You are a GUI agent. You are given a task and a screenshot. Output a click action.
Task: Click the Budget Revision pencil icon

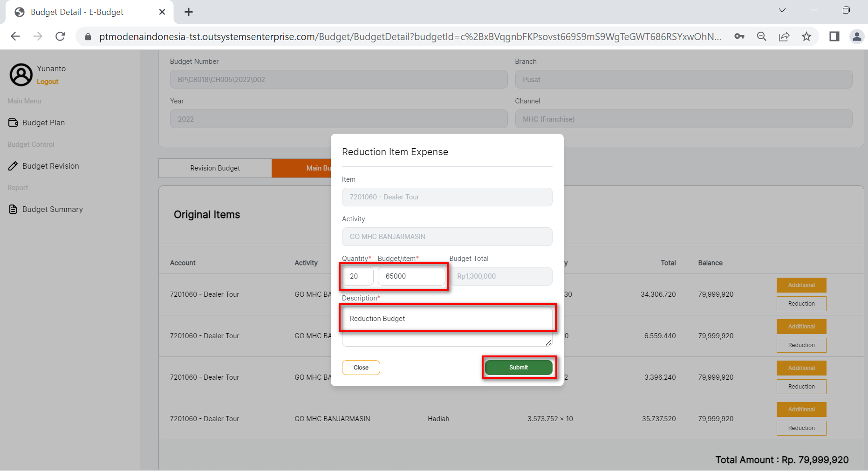(13, 166)
